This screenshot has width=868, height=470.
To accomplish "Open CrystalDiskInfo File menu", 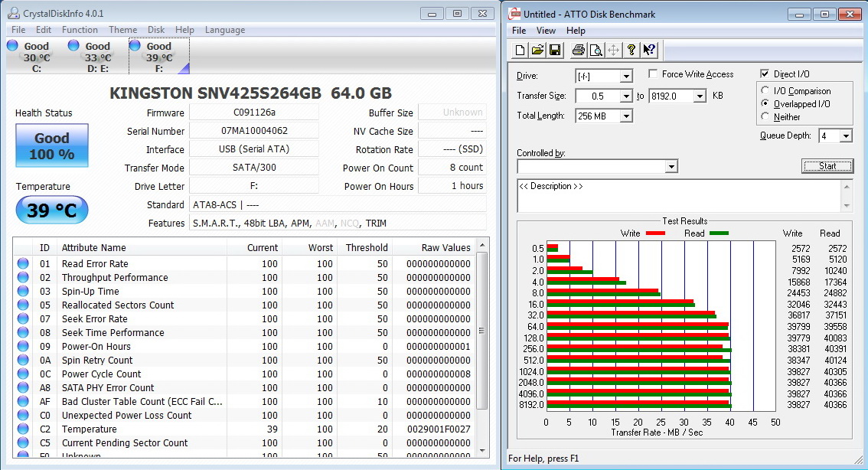I will tap(18, 30).
